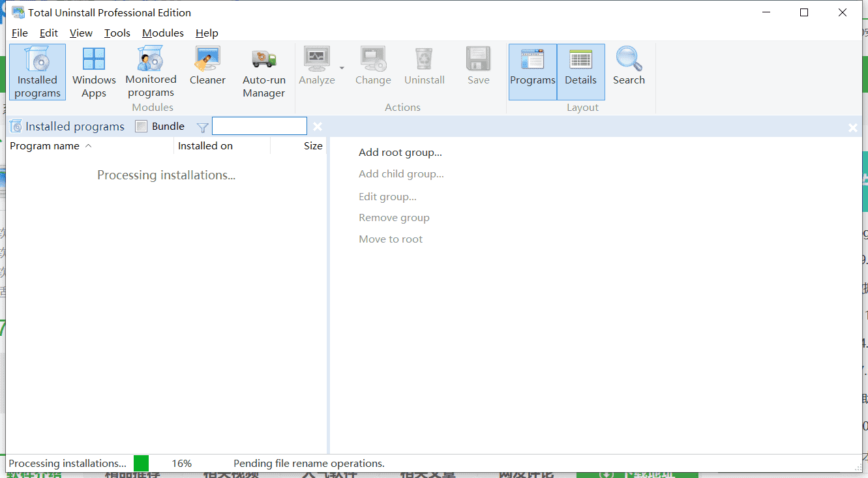Click the 16% progress text
Viewport: 868px width, 478px height.
(x=182, y=464)
